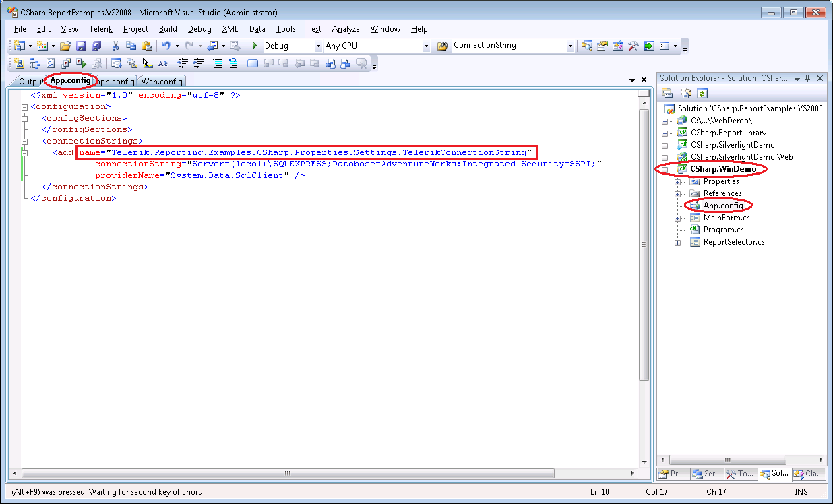Click the Comment Out Selected Lines icon

(x=218, y=63)
